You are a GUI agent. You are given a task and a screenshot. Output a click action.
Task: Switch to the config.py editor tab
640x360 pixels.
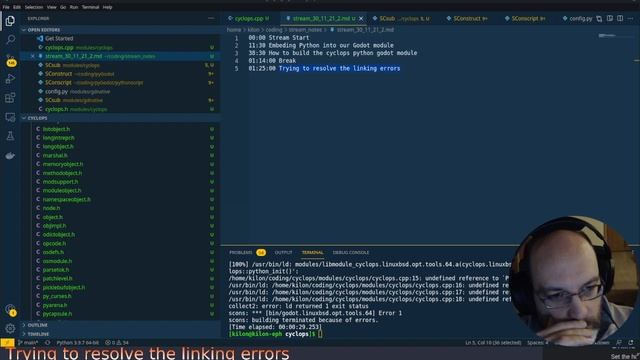[578, 18]
